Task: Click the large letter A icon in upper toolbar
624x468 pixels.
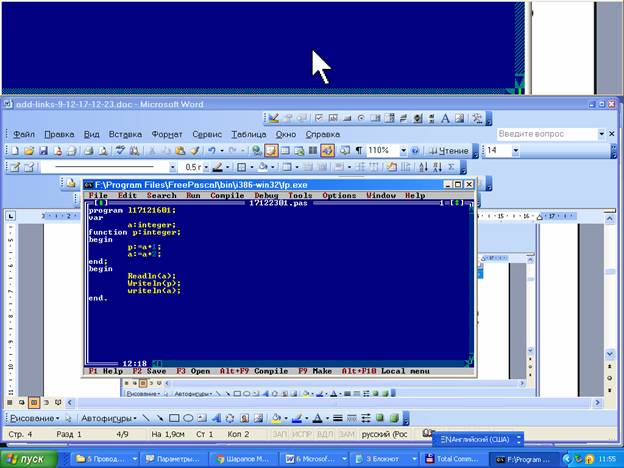Action: point(445,118)
